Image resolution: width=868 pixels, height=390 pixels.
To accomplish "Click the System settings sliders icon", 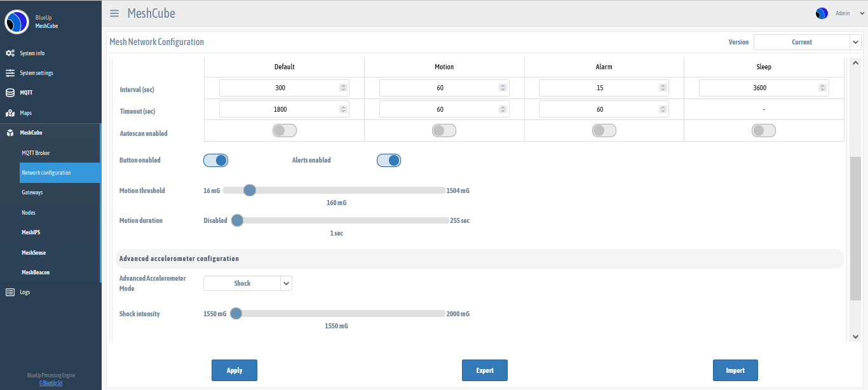I will (10, 73).
